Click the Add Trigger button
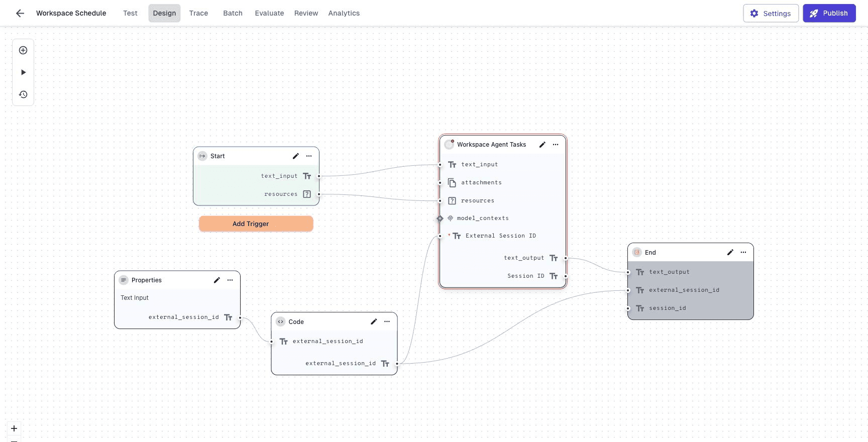The height and width of the screenshot is (442, 868). 256,224
